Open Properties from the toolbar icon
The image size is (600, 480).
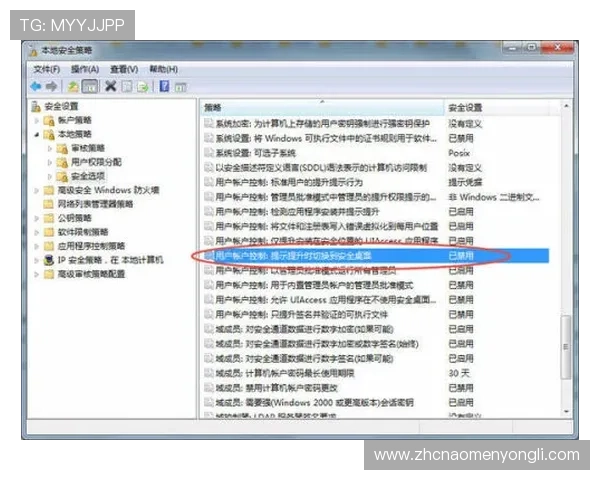coord(126,87)
